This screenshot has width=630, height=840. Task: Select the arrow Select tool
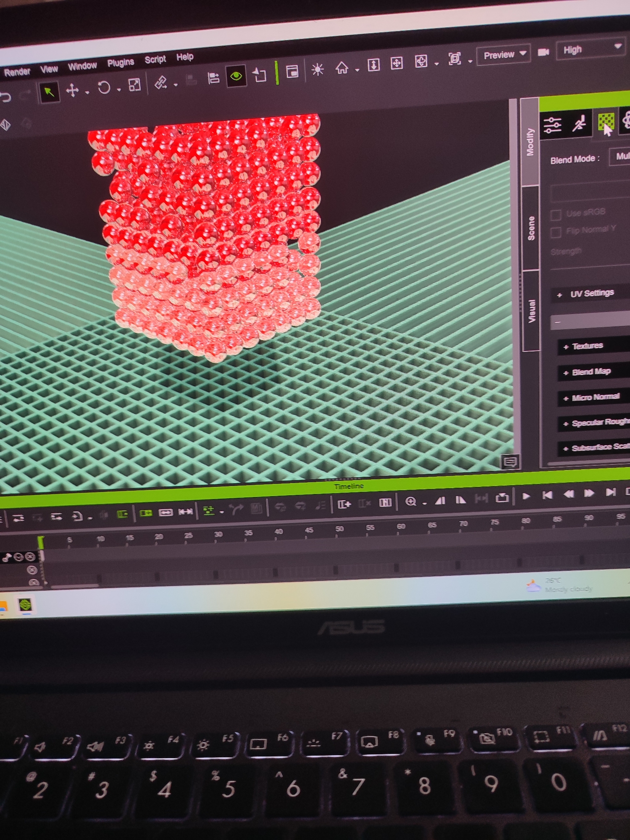click(x=50, y=92)
